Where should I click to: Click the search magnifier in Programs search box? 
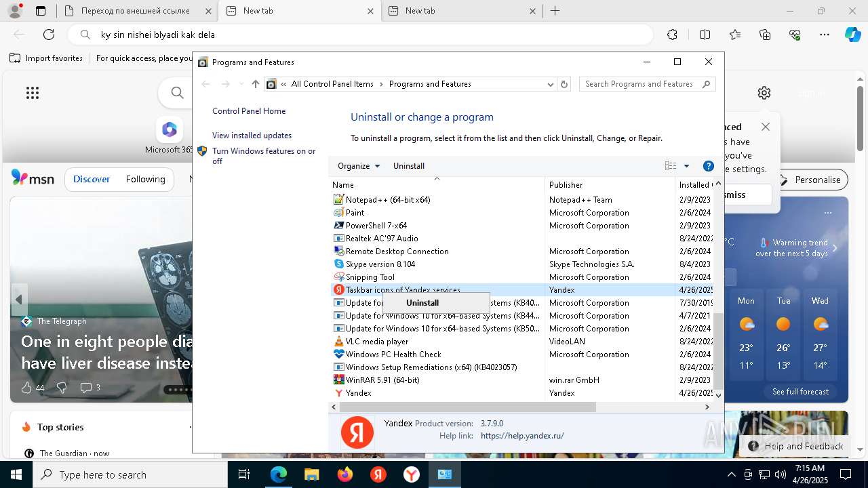[706, 84]
